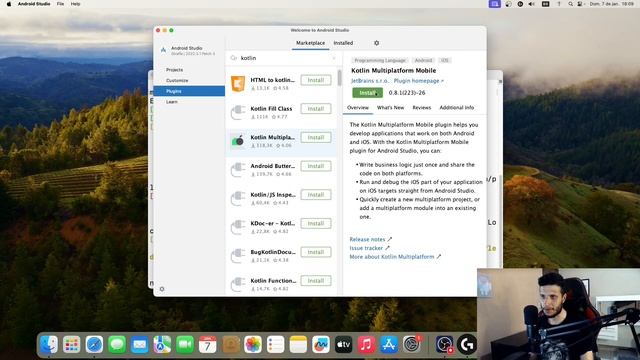
Task: Click the search magnifier icon in plugin search
Action: coord(234,58)
